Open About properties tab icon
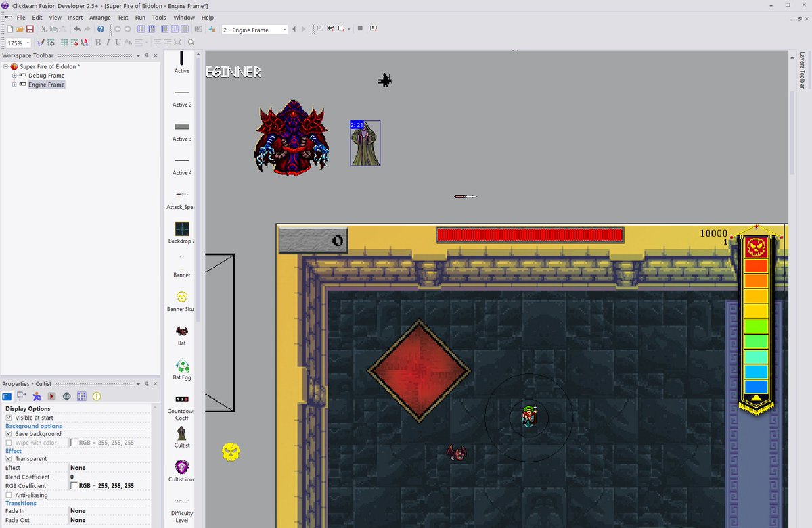This screenshot has width=812, height=528. point(96,396)
